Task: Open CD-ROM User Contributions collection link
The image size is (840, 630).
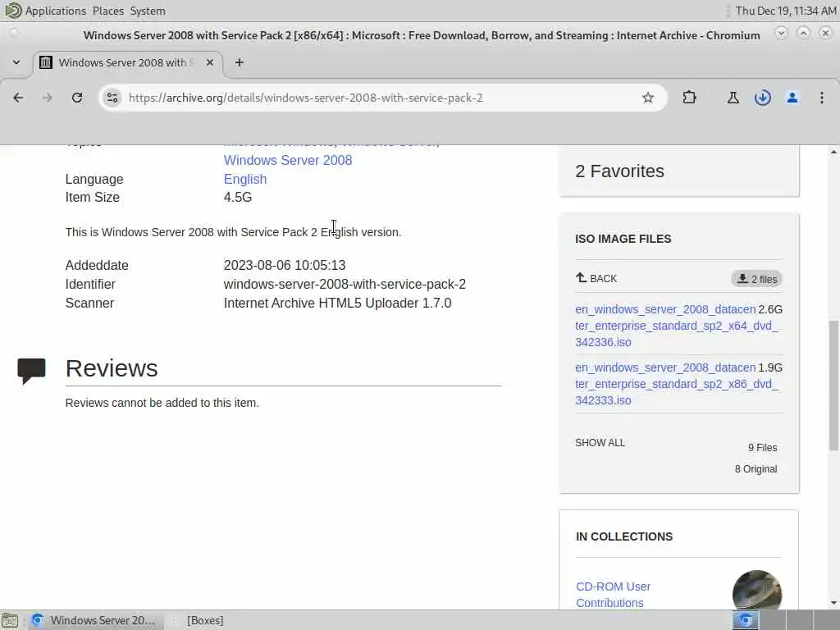Action: point(614,595)
